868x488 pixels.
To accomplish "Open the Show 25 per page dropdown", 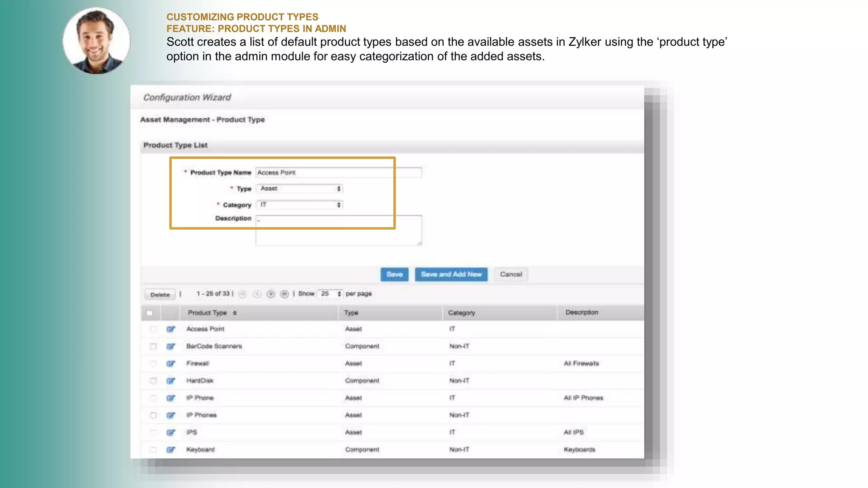I will click(x=331, y=294).
